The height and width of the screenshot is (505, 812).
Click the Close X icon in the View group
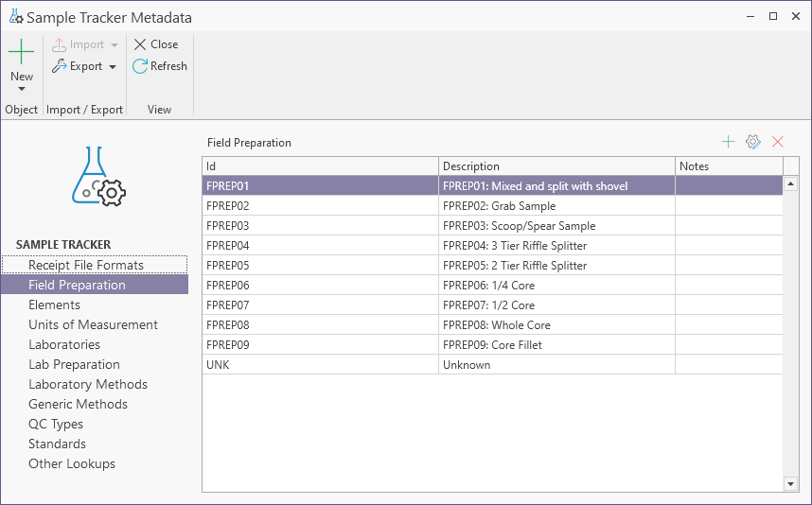[x=140, y=44]
